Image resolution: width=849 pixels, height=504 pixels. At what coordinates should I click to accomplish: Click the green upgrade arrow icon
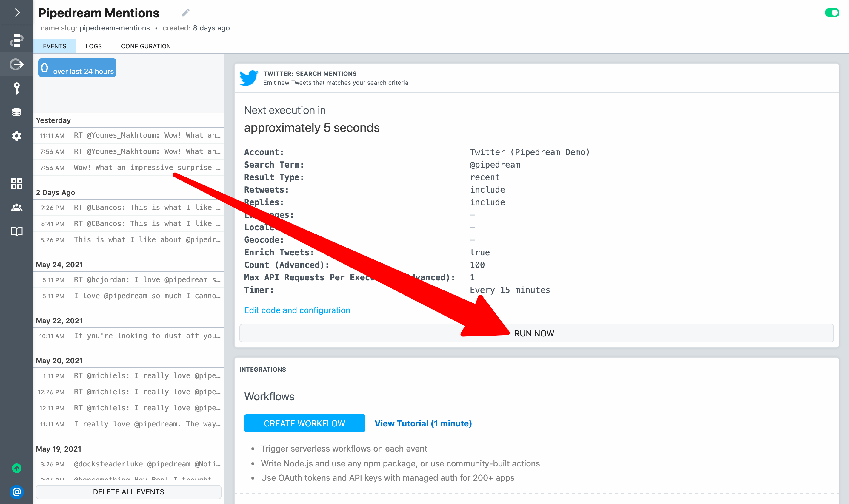tap(16, 468)
